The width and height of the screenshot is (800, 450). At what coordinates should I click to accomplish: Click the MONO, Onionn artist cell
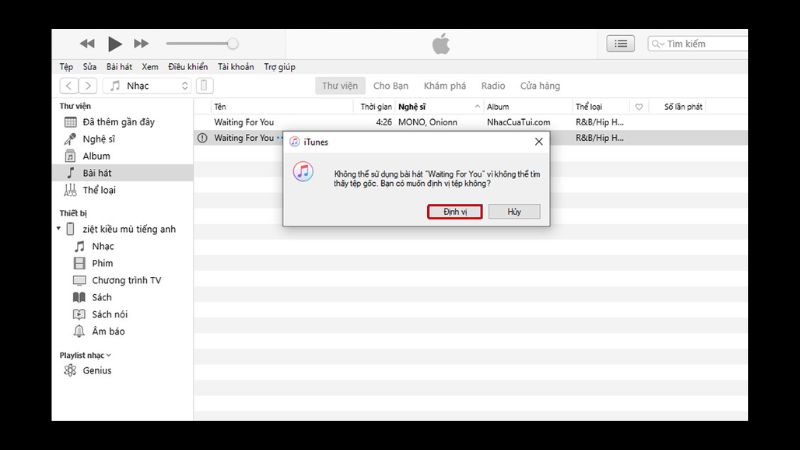(x=428, y=122)
